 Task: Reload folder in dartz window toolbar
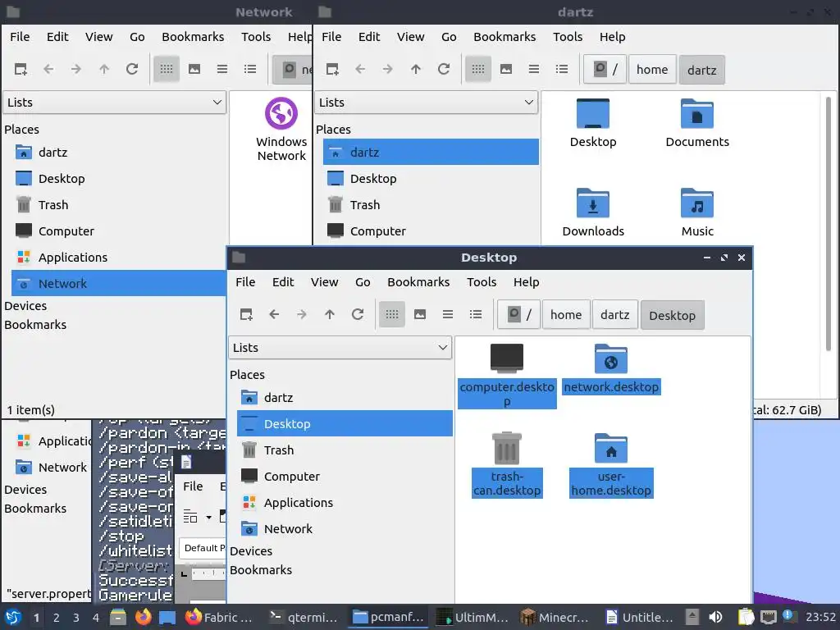[x=444, y=69]
